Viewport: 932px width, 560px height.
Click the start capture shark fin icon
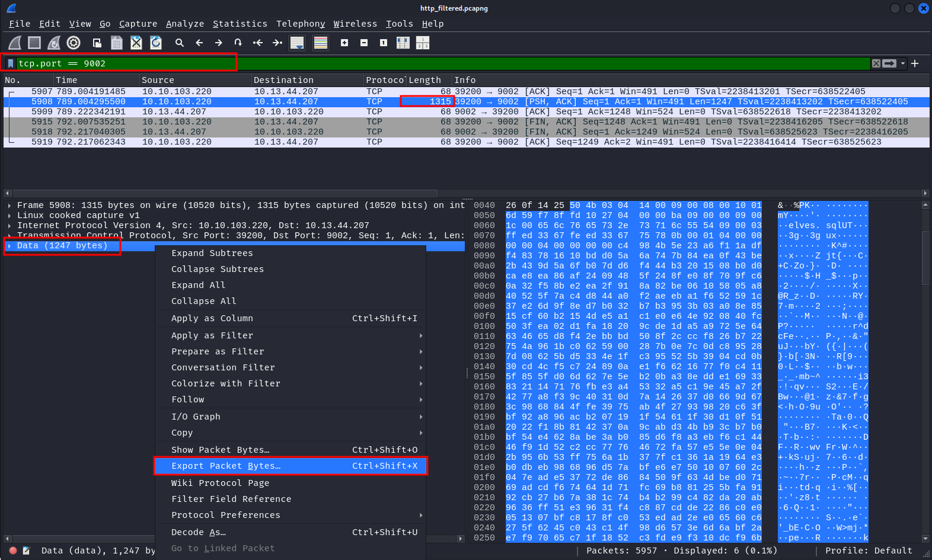click(15, 43)
